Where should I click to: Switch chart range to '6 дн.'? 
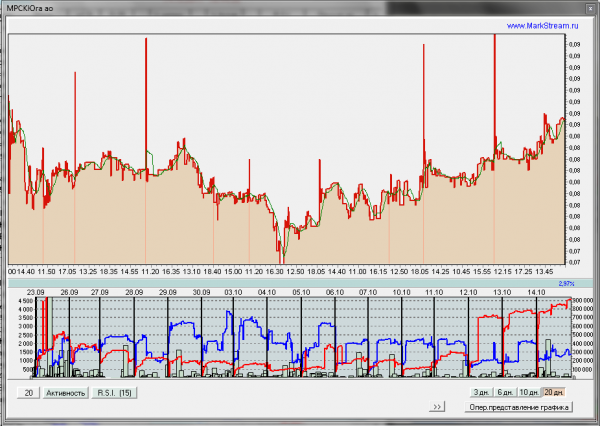[x=505, y=392]
